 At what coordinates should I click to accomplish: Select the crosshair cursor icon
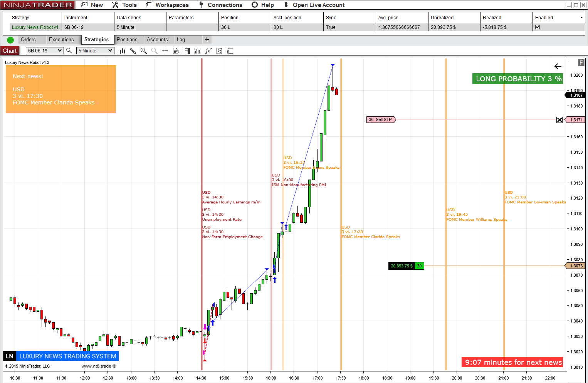(165, 51)
